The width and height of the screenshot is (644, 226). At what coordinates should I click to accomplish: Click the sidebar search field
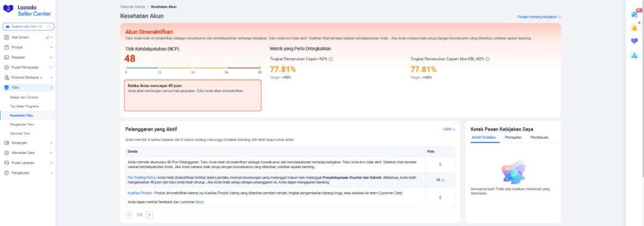[28, 26]
